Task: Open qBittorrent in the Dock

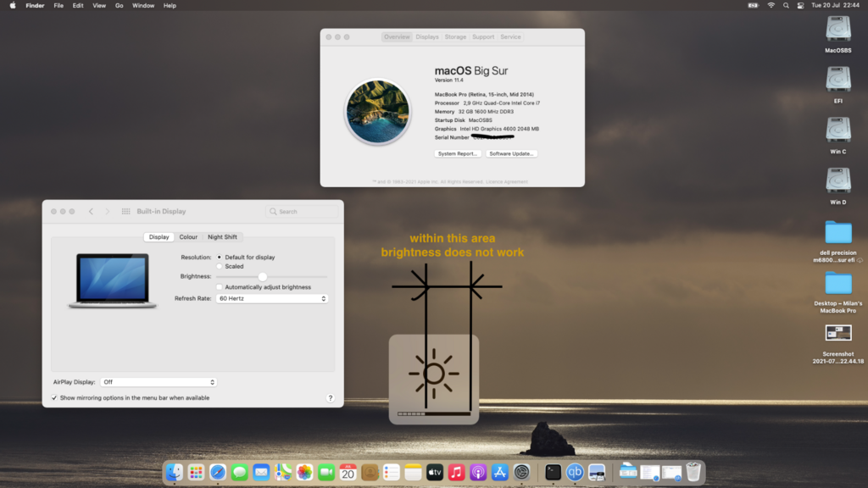Action: (x=575, y=472)
